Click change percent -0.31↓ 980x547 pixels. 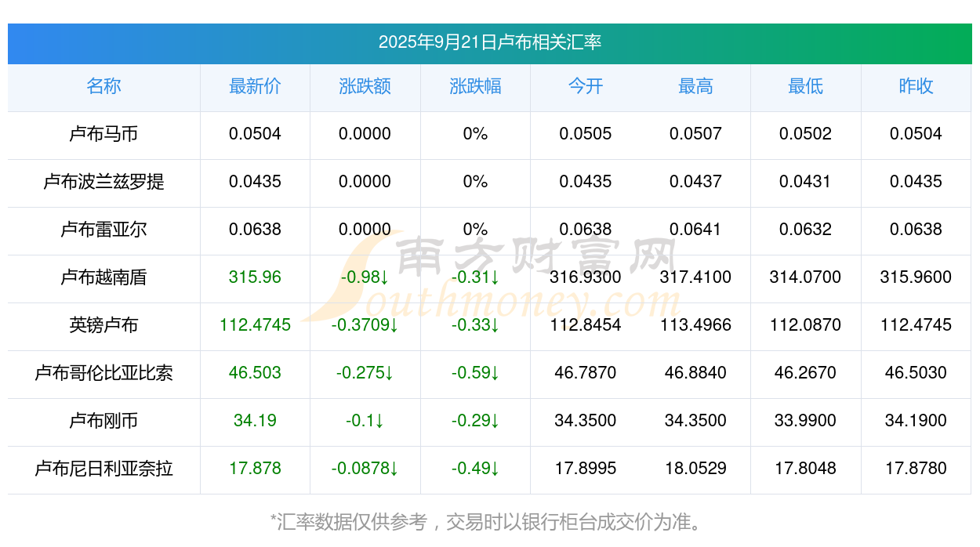click(475, 277)
